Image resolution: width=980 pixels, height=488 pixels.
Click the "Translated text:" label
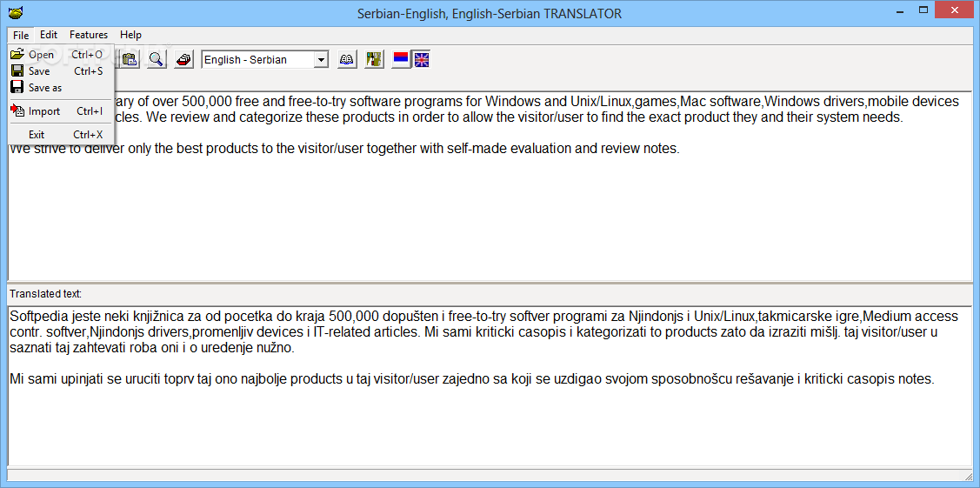click(45, 294)
